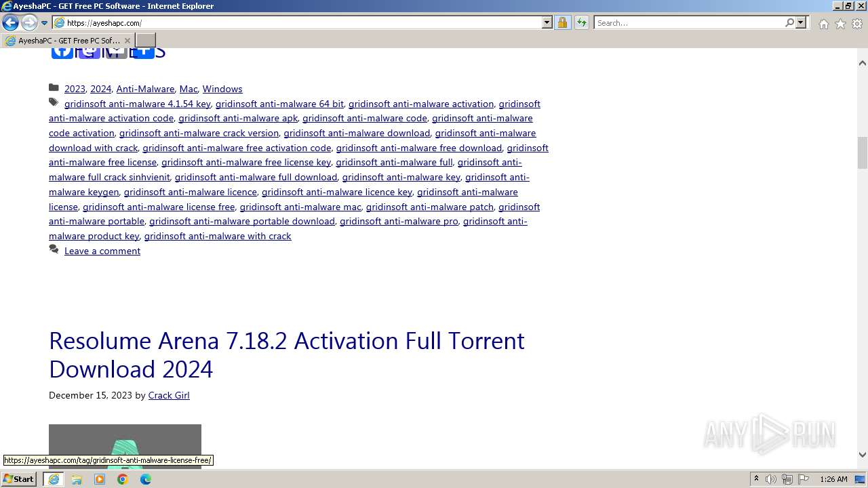Viewport: 868px width, 488px height.
Task: Click the Mastodon share icon
Action: coord(89,53)
